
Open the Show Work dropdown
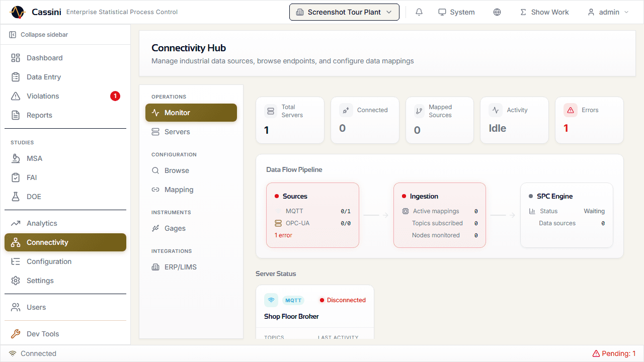pos(544,12)
